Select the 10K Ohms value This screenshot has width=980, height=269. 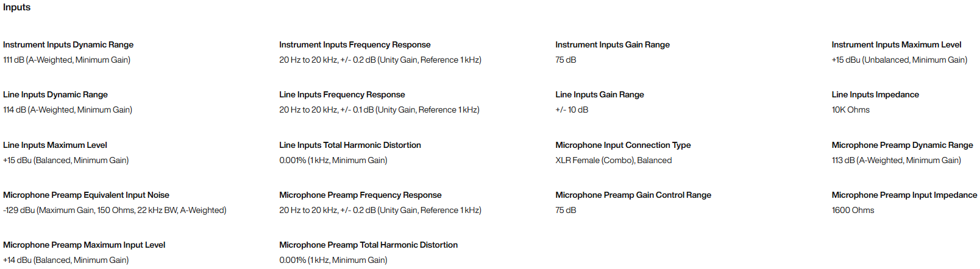point(851,110)
